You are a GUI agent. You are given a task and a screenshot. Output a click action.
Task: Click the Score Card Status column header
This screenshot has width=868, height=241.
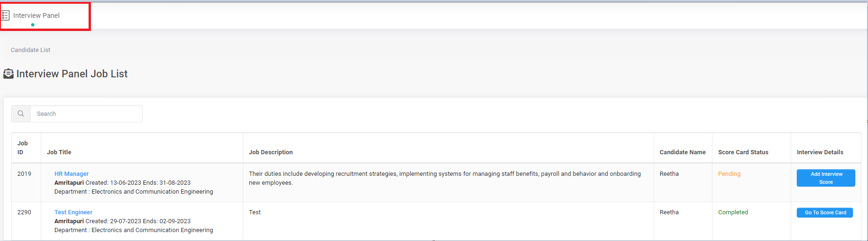(x=743, y=152)
